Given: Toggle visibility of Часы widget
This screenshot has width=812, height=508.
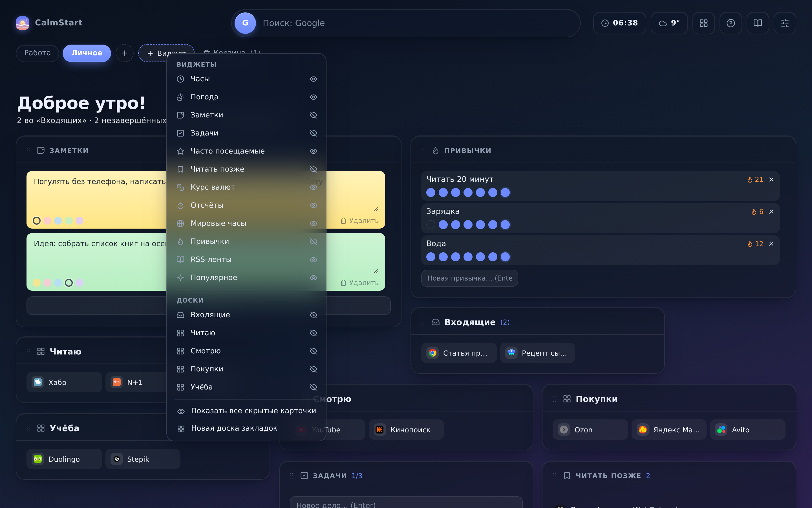Looking at the screenshot, I should point(314,79).
